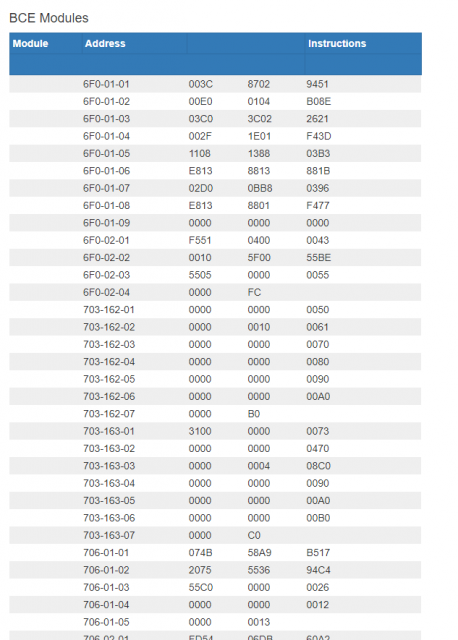Select the address 6F0-02-01 cell
This screenshot has width=458, height=640.
click(106, 240)
